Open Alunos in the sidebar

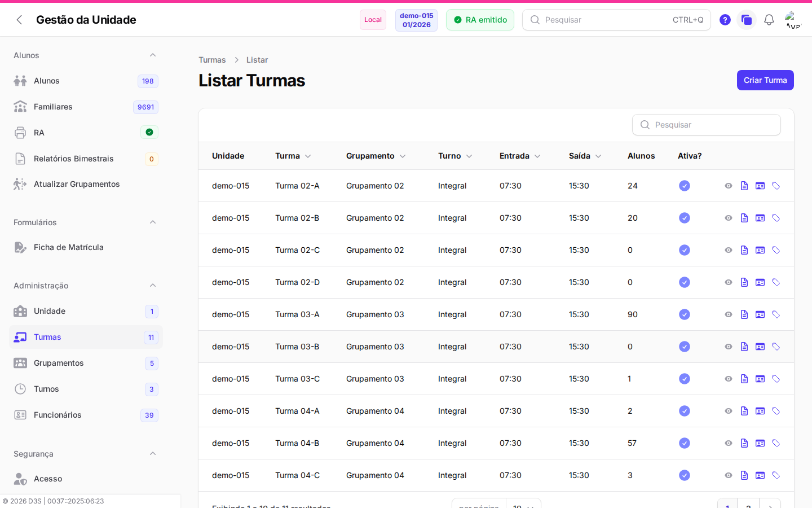(86, 81)
